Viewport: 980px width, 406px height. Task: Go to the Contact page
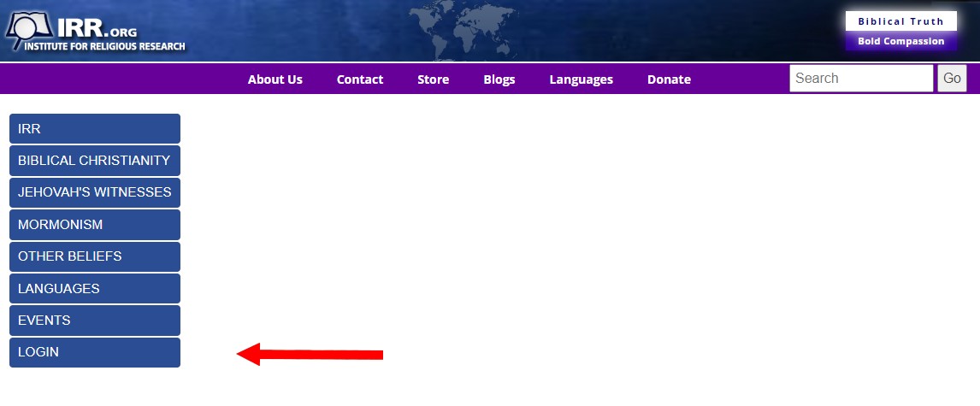[360, 79]
